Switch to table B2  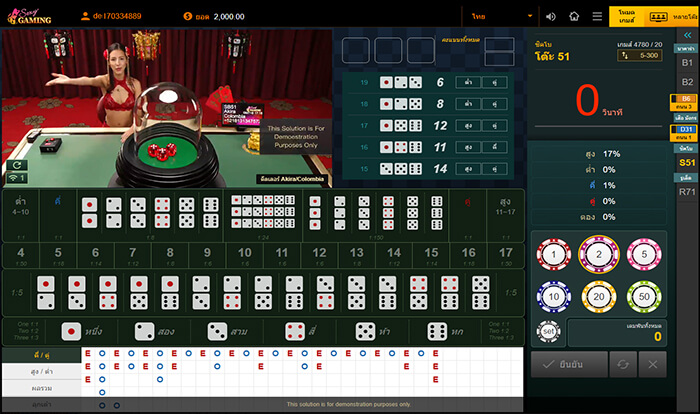tap(688, 82)
